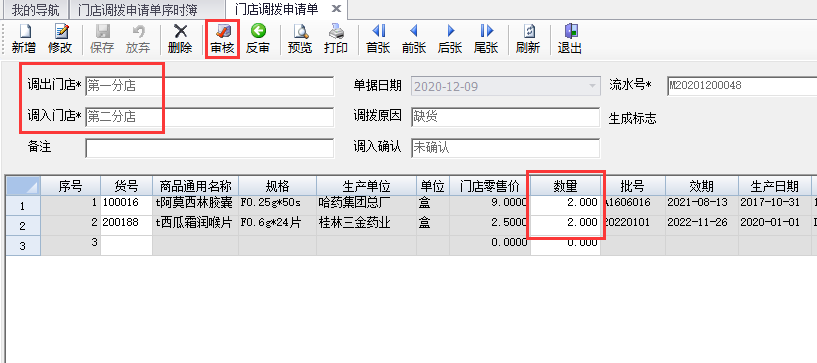
Task: Go to 后张 next record
Action: tap(450, 39)
